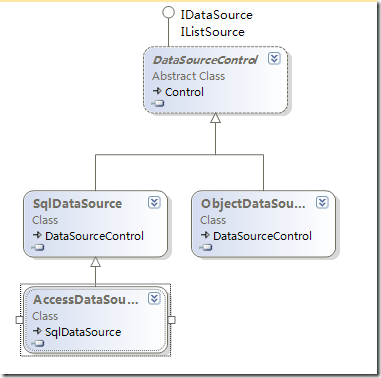Select the IDataSource interface label
The width and height of the screenshot is (381, 378).
[x=217, y=15]
